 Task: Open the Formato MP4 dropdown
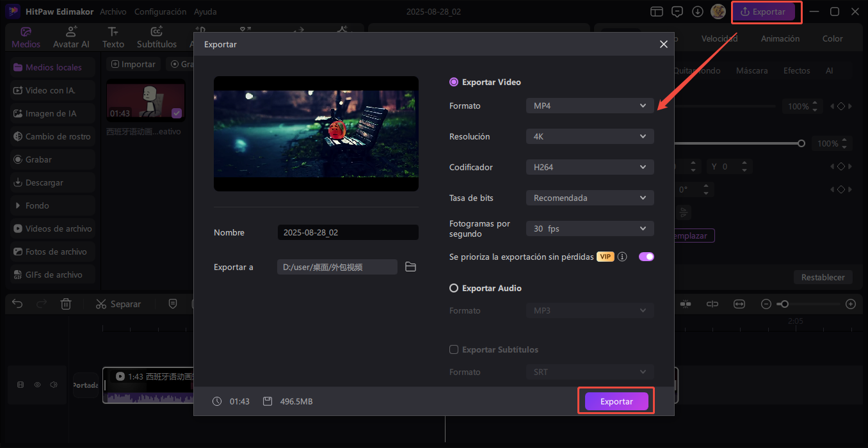(590, 106)
